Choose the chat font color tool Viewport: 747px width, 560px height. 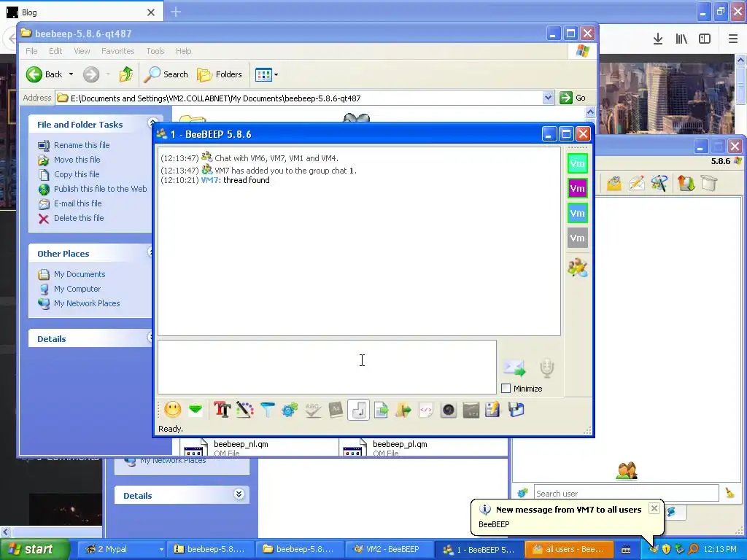pos(244,410)
